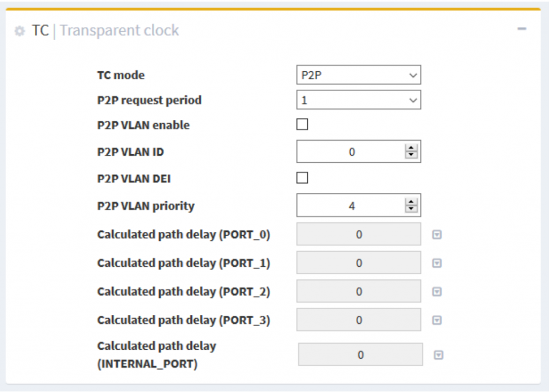Click the arrow icon beside PORT_1 path delay
This screenshot has height=392, width=549.
(437, 263)
